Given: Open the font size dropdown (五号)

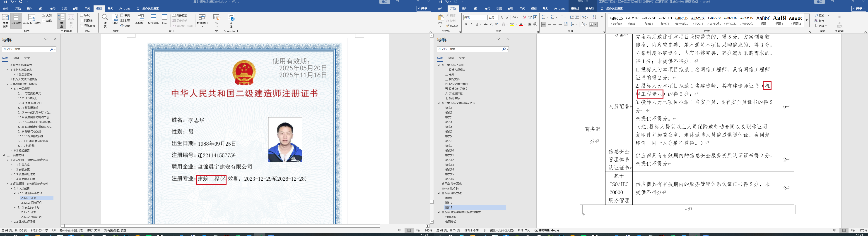Looking at the screenshot, I should click(497, 17).
